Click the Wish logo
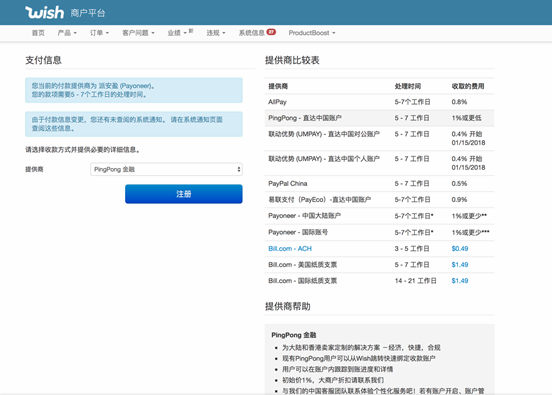Image resolution: width=552 pixels, height=395 pixels. point(45,13)
